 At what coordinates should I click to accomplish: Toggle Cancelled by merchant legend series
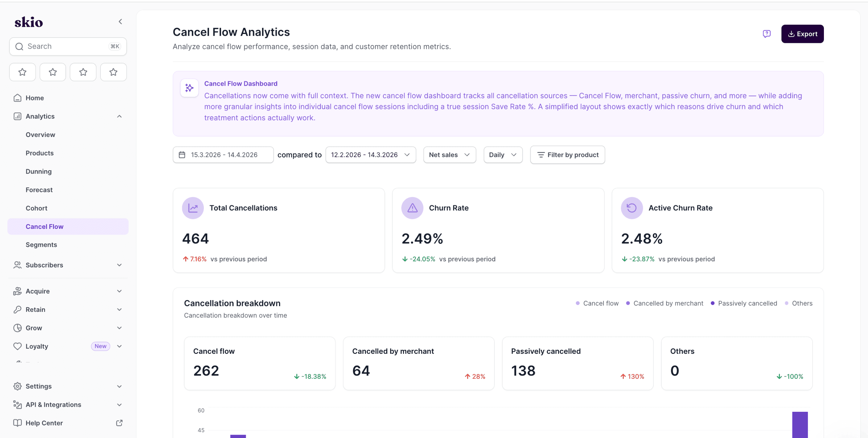pos(664,303)
